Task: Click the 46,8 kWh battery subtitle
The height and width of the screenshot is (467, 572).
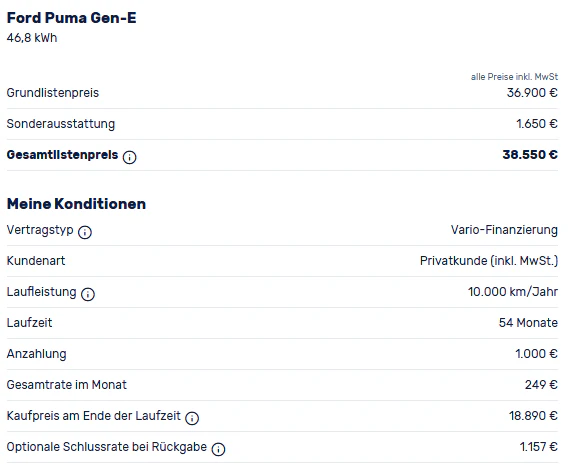Action: (32, 38)
